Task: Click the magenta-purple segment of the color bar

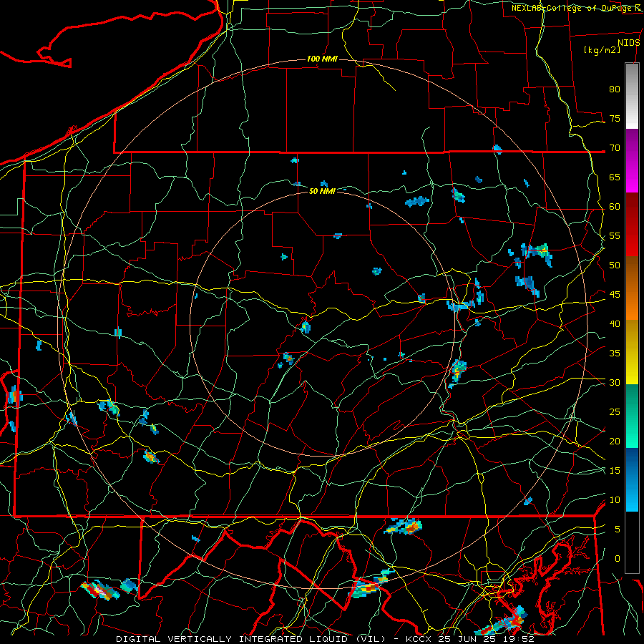Action: coord(632,161)
